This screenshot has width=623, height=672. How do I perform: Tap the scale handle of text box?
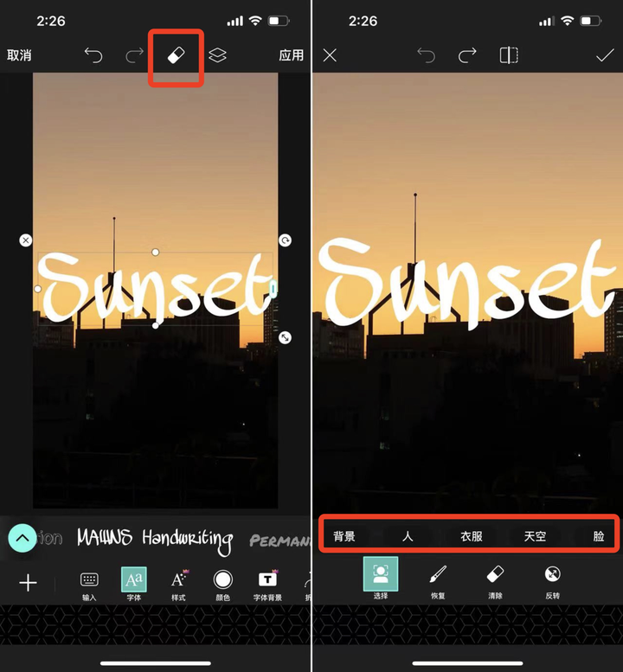click(286, 337)
